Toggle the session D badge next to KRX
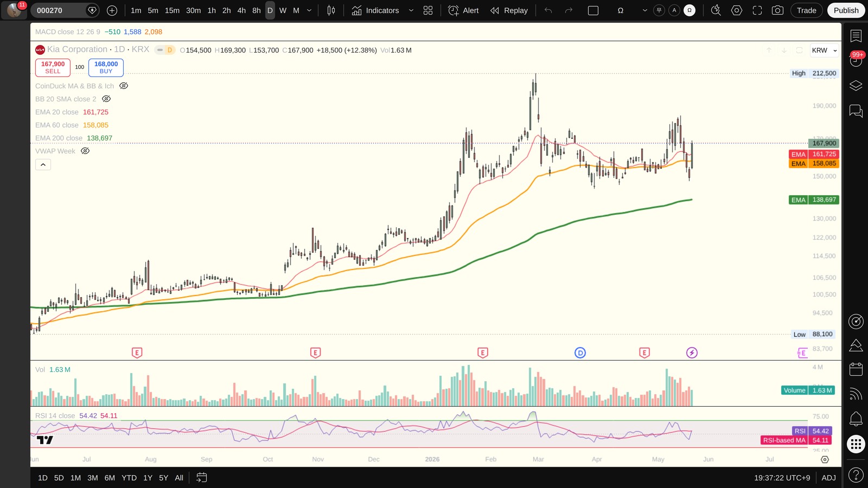 coord(170,50)
